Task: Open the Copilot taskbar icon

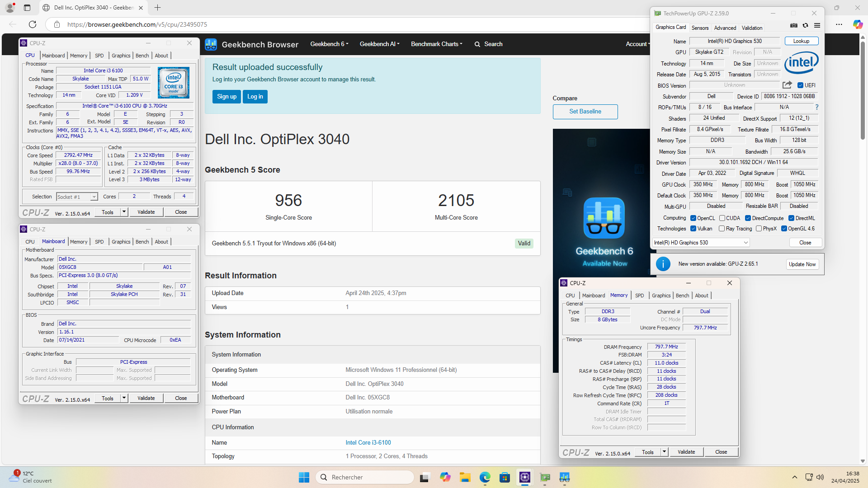Action: pos(445,477)
